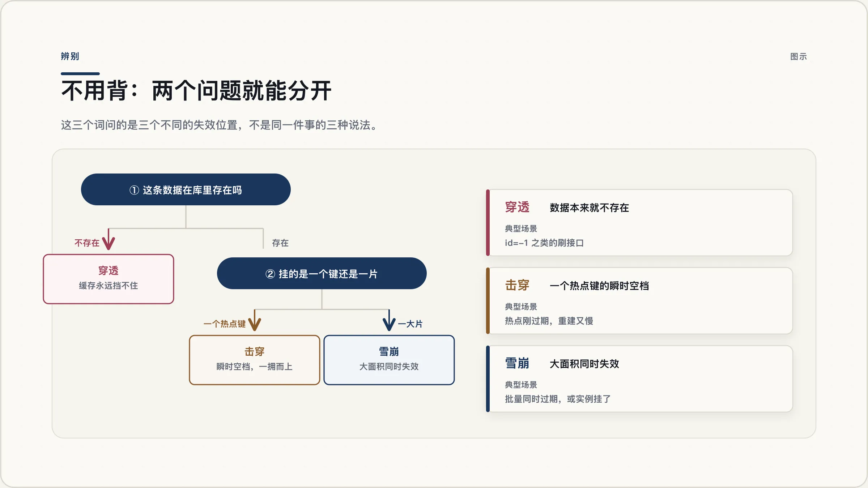Click the '一大片' branch label
This screenshot has height=488, width=868.
click(x=410, y=324)
